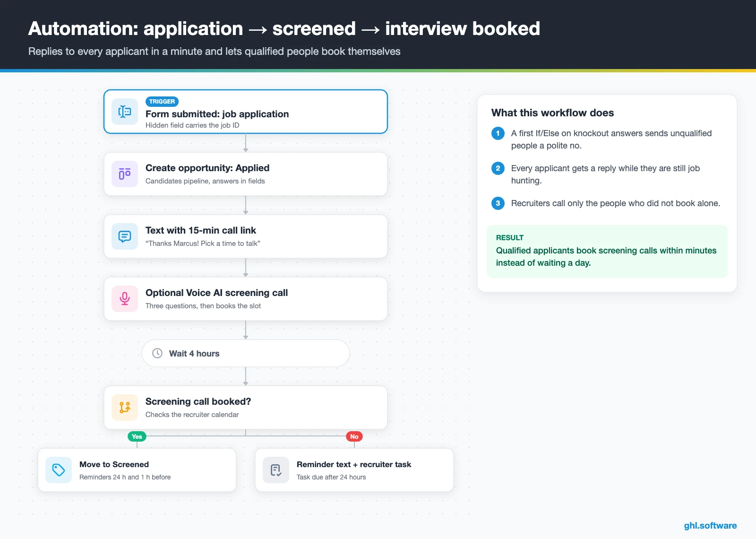
Task: Click the 'Thanks Marcus! Pick a time to talk' text
Action: point(203,243)
